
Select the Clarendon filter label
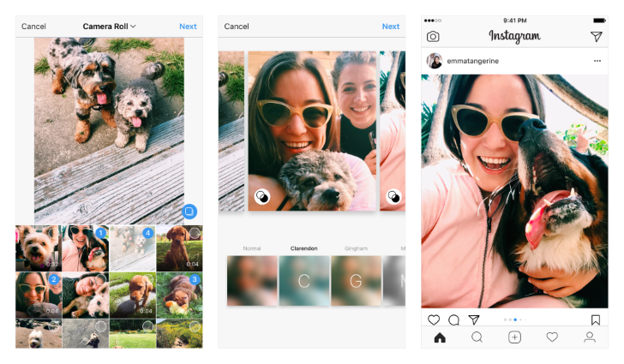pyautogui.click(x=304, y=248)
